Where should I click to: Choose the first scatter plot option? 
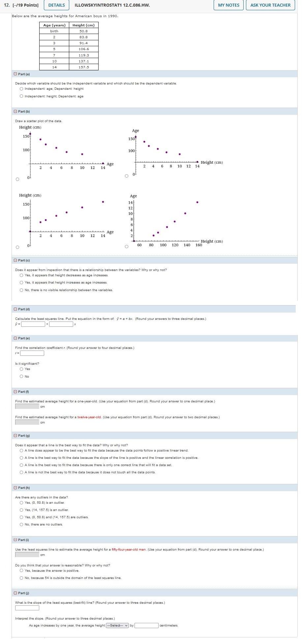click(17, 179)
